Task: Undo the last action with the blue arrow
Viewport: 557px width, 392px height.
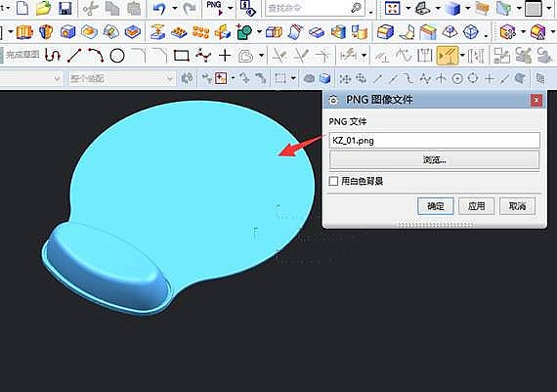Action: 159,8
